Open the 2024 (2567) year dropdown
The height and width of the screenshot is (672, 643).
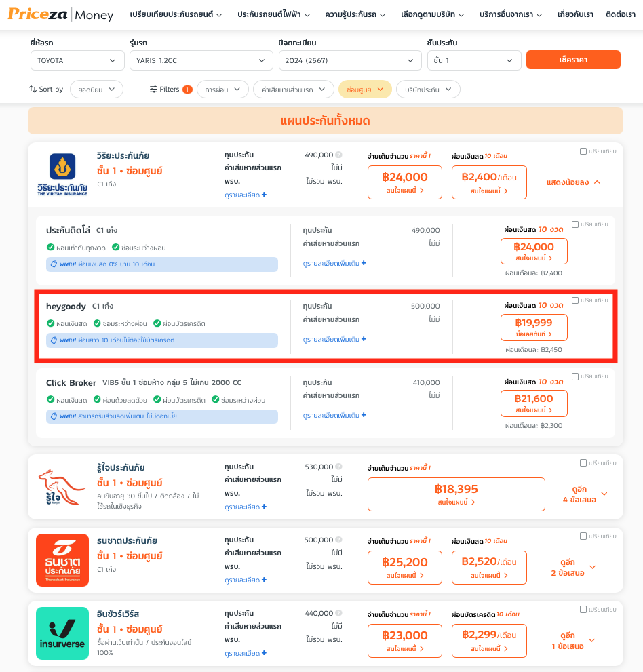[x=350, y=60]
